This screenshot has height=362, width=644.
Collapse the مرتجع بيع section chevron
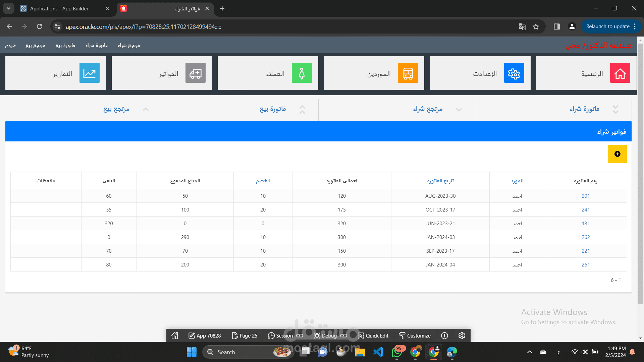pos(146,109)
